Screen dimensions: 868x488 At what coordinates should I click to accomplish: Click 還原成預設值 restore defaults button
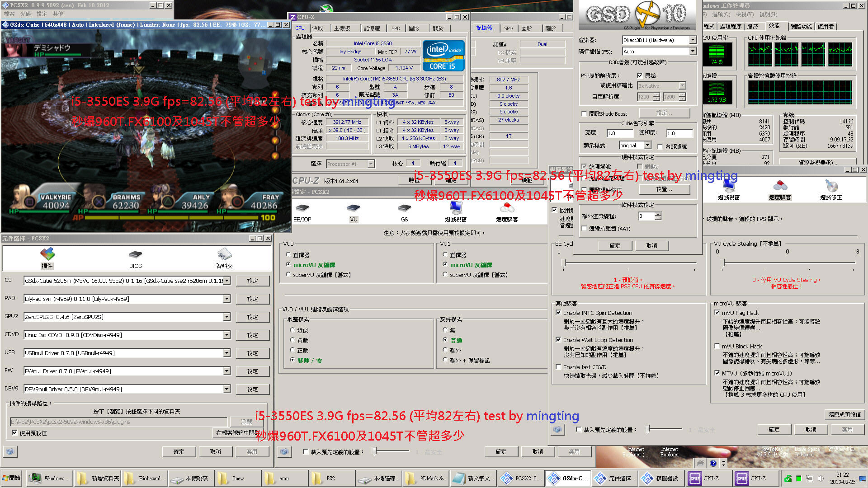[x=844, y=414]
